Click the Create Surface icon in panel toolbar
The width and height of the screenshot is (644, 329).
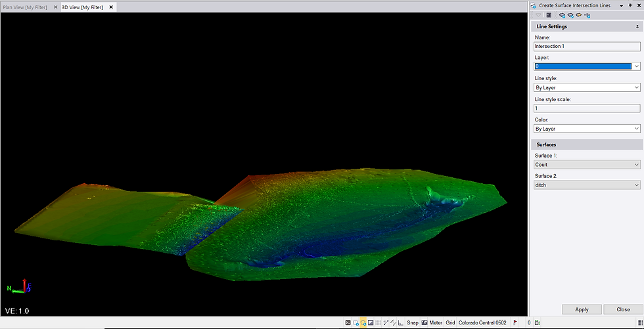point(562,15)
